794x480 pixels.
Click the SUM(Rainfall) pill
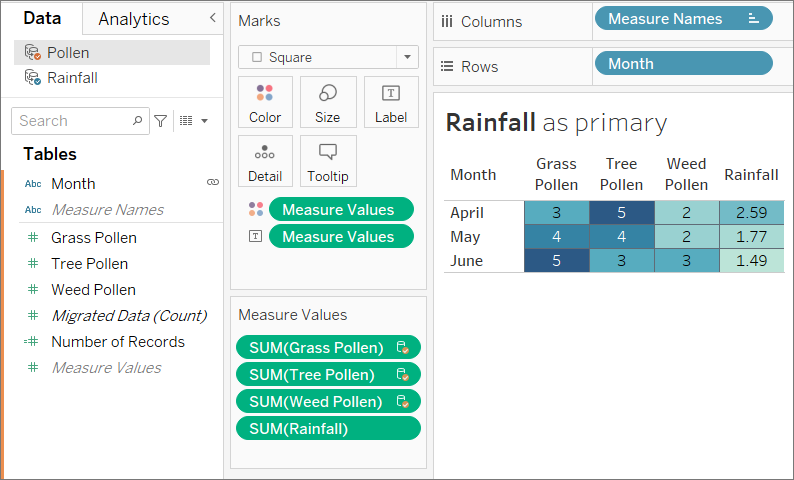pos(328,428)
